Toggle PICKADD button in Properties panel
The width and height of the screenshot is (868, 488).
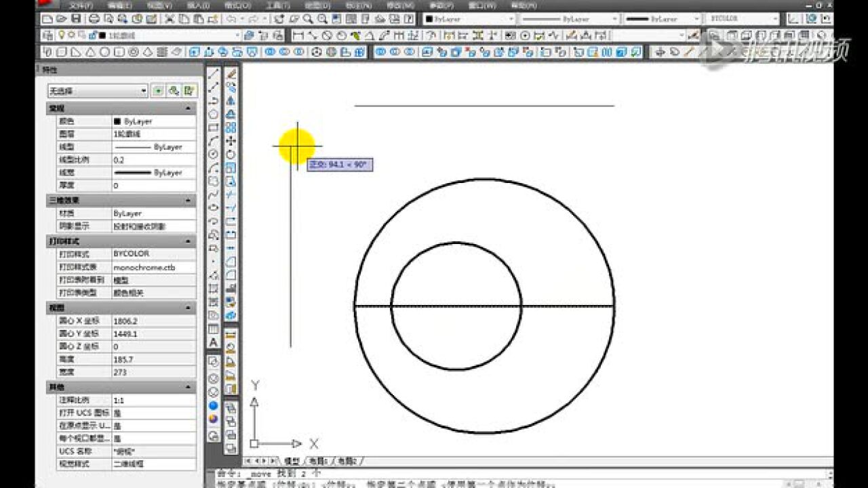[158, 90]
